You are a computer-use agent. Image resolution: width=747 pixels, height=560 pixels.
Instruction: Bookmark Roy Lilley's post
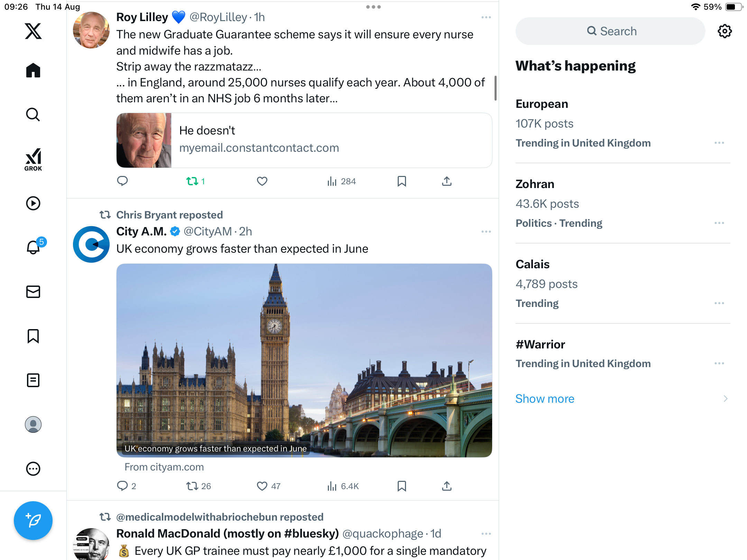(402, 181)
